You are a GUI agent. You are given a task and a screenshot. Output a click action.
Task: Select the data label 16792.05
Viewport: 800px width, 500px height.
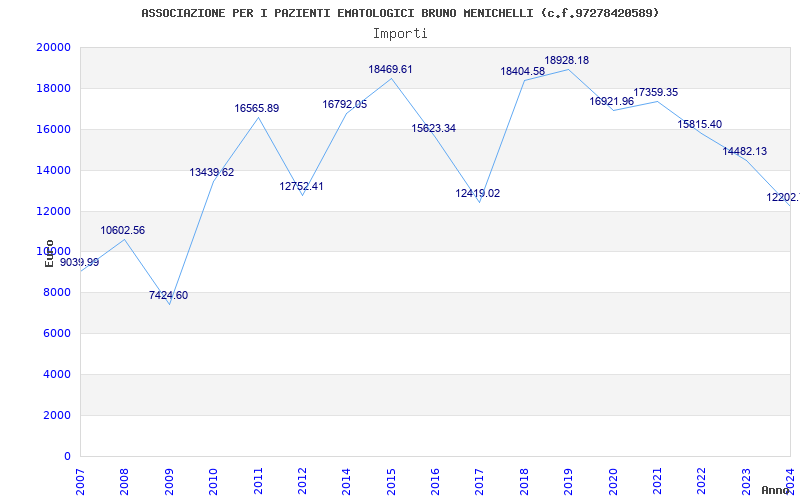345,104
